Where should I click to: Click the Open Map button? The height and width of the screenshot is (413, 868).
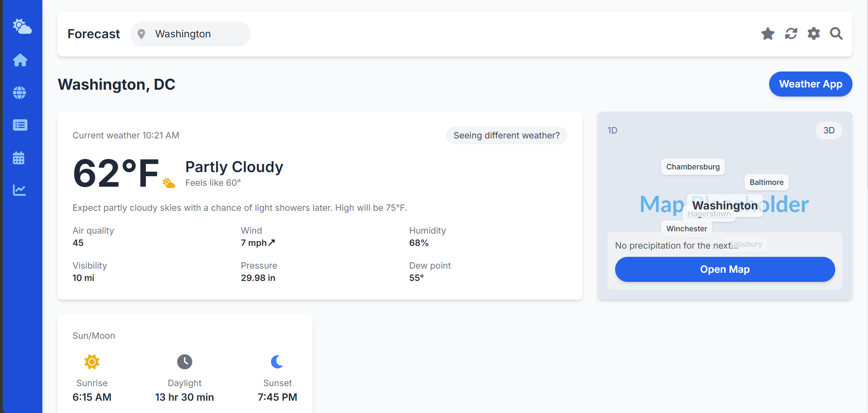pos(725,269)
